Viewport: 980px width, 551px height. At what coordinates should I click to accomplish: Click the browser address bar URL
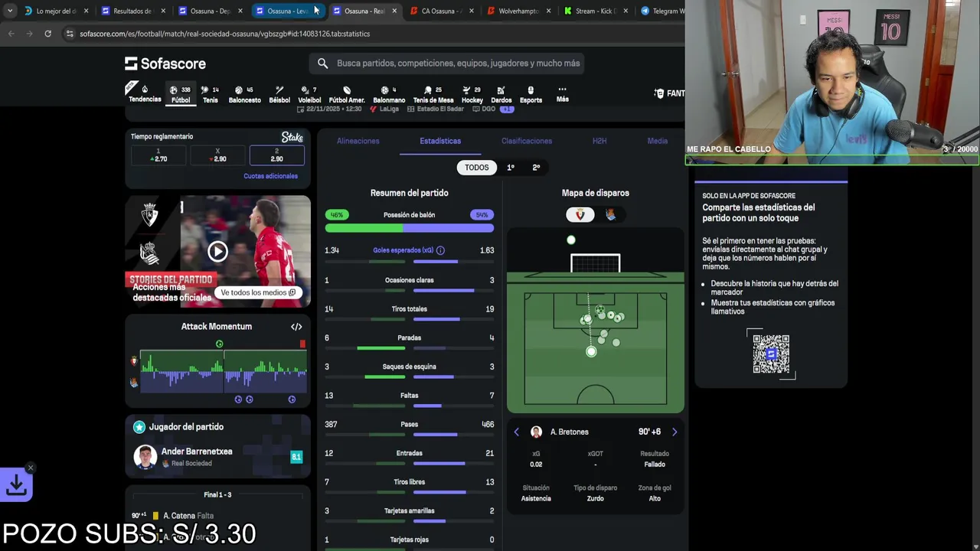[225, 34]
